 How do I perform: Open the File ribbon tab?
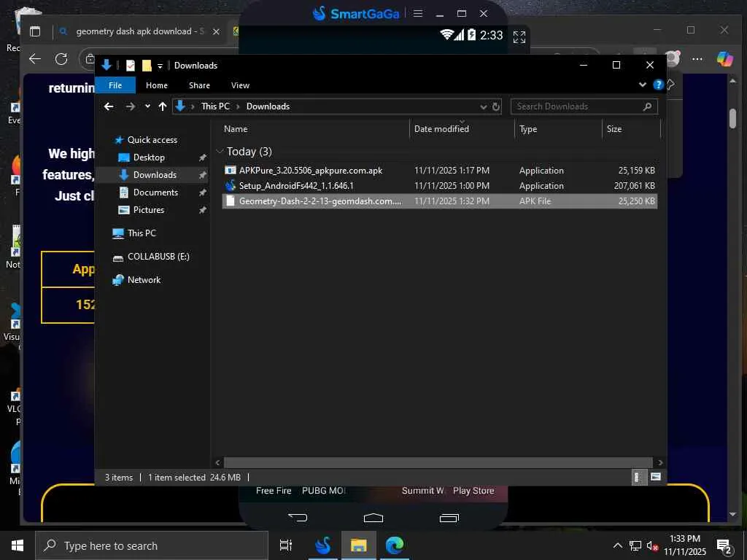click(115, 85)
